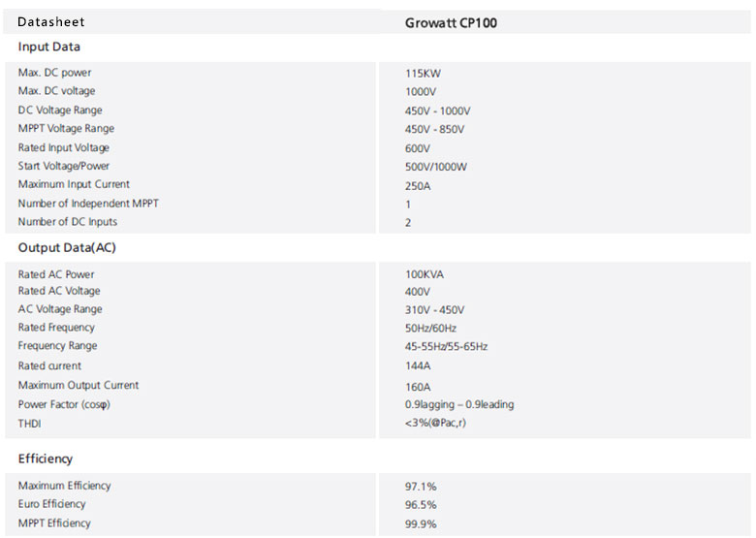The width and height of the screenshot is (756, 538).
Task: Click the THDI label
Action: (x=30, y=424)
